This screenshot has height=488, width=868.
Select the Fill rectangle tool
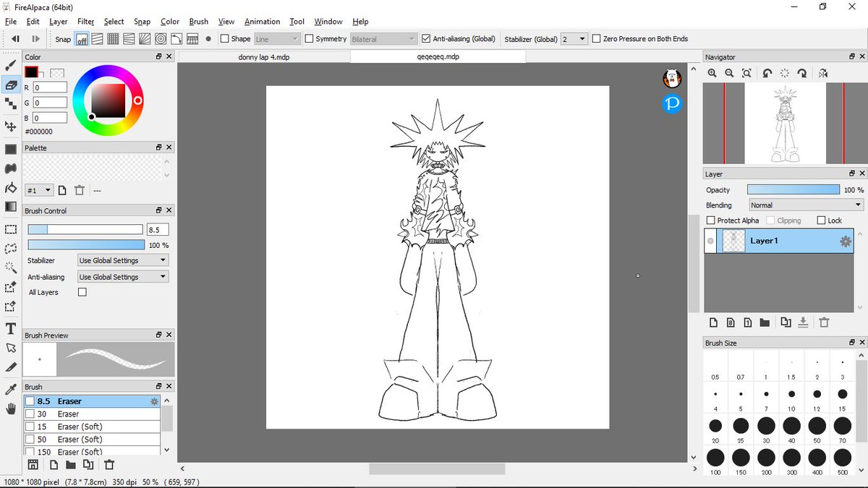[11, 149]
